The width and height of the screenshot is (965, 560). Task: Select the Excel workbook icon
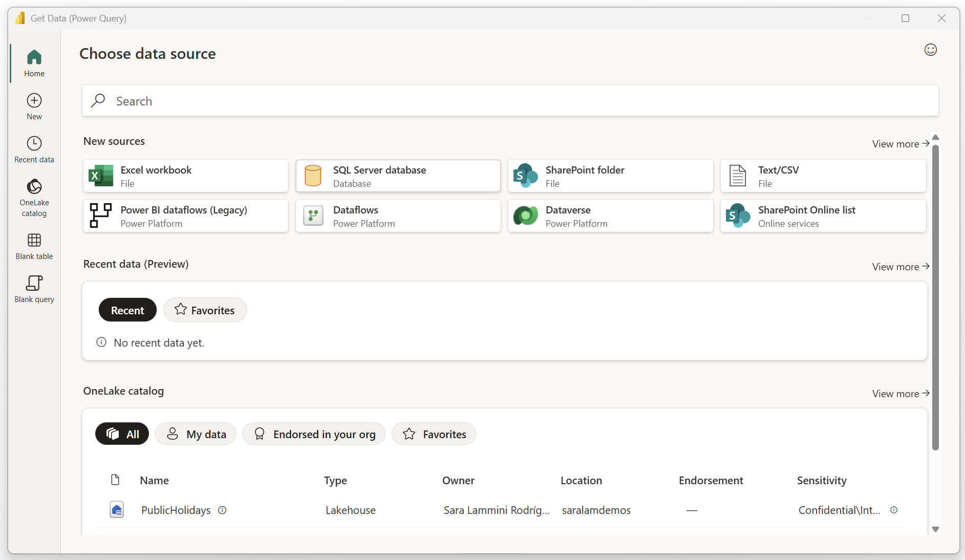pos(101,176)
